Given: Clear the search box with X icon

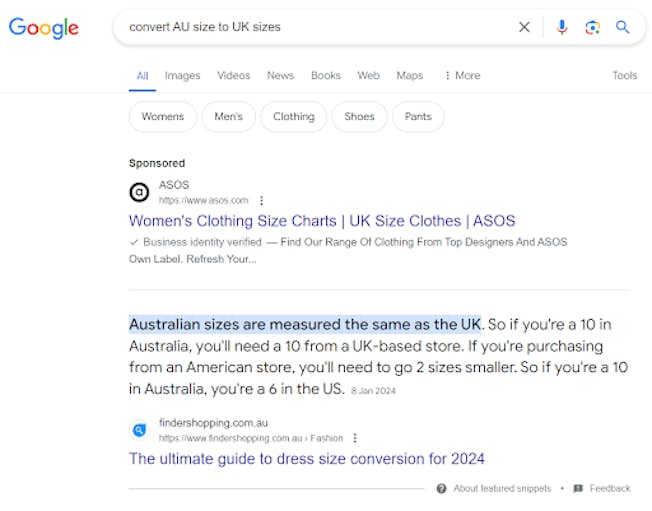Looking at the screenshot, I should (524, 27).
